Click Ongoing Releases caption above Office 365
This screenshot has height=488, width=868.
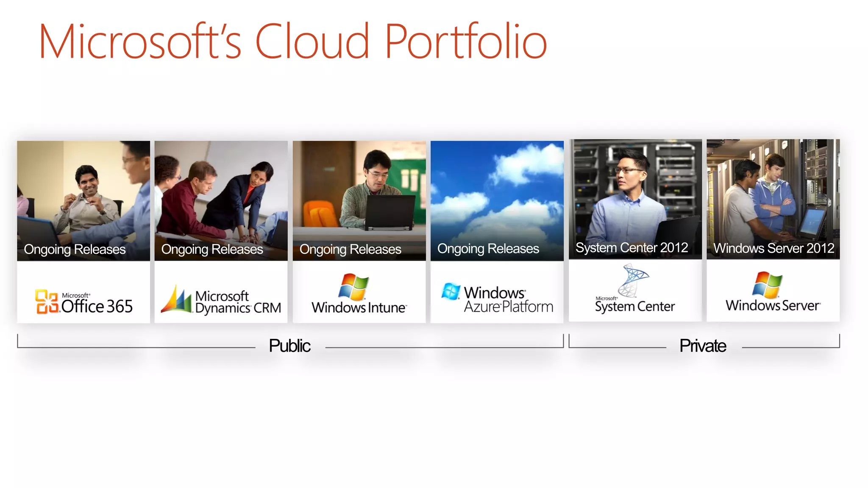pyautogui.click(x=75, y=250)
